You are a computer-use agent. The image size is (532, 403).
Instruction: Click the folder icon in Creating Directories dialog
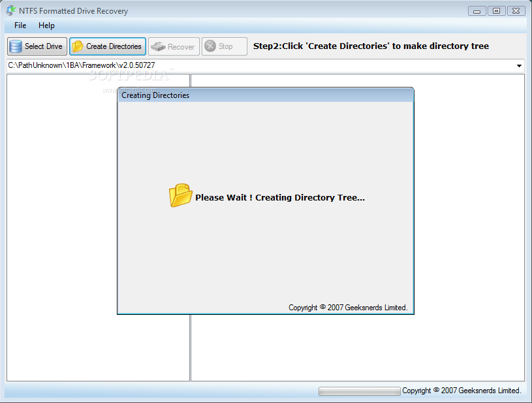click(181, 195)
